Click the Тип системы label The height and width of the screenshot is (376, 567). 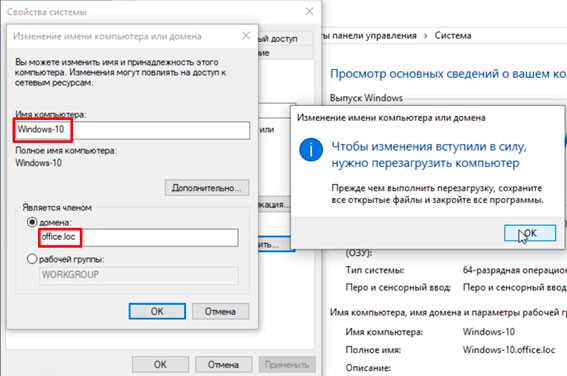tap(375, 270)
